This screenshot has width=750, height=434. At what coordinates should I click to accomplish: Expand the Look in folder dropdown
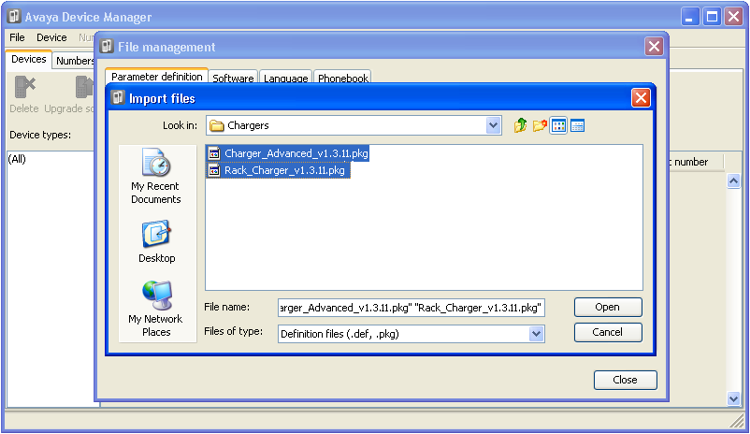(493, 126)
